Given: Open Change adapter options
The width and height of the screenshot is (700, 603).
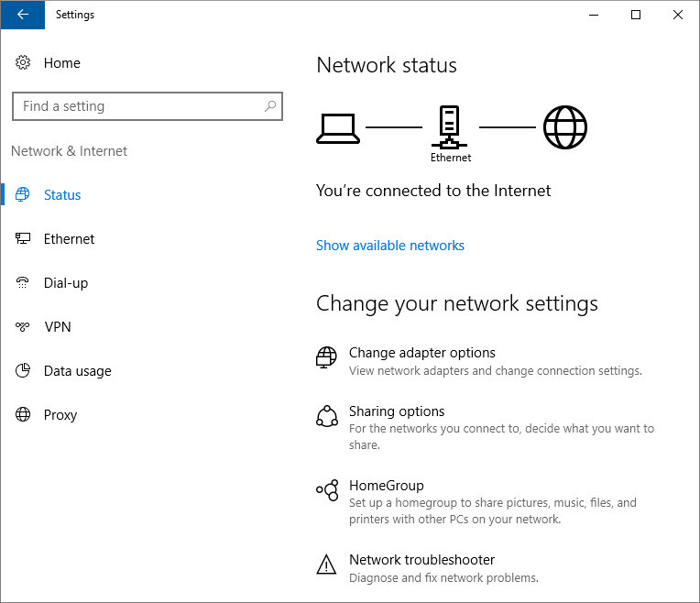Looking at the screenshot, I should click(421, 353).
